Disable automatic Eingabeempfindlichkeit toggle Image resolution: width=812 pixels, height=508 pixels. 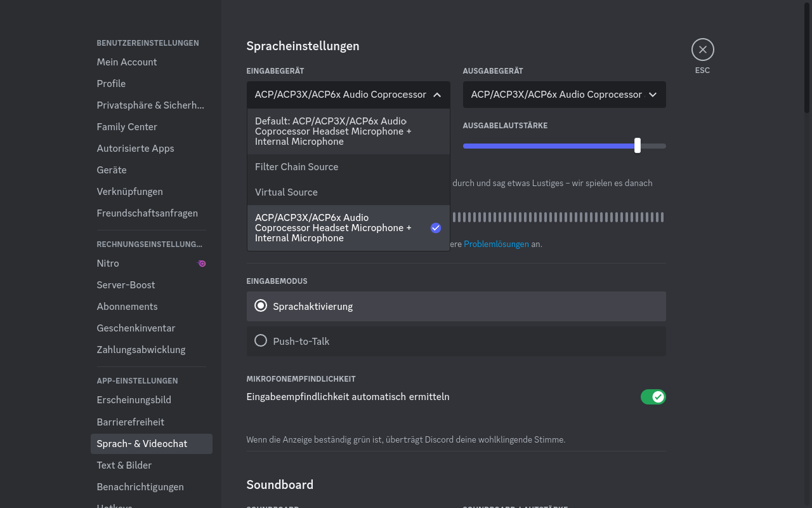[x=653, y=397]
